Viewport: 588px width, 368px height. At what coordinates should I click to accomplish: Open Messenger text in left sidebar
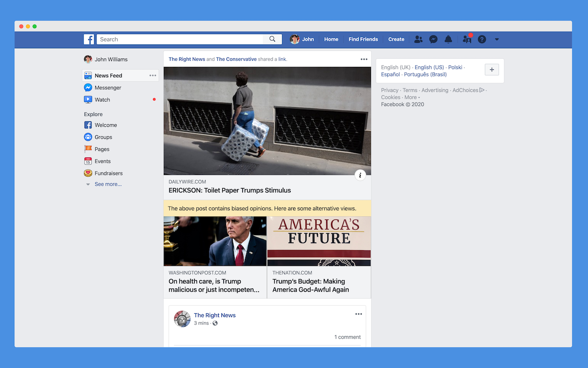(x=108, y=87)
